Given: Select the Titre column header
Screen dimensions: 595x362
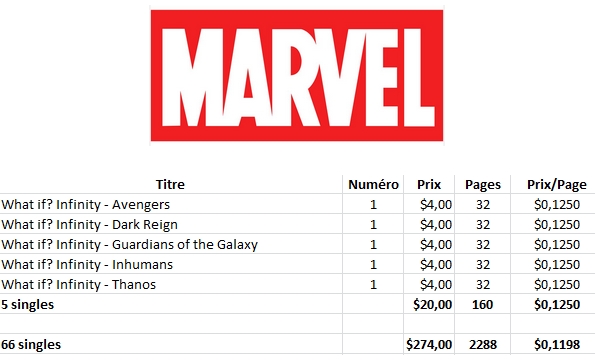Looking at the screenshot, I should pyautogui.click(x=171, y=184).
